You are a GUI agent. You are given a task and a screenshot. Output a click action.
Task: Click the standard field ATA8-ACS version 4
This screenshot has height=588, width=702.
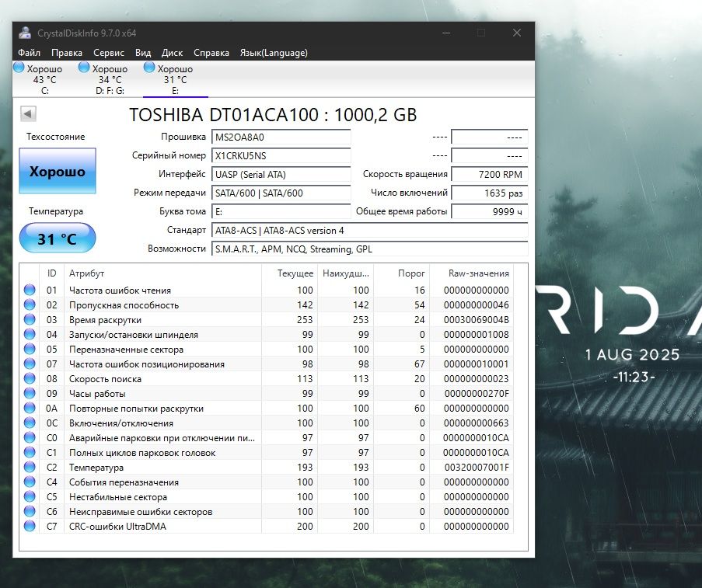point(370,231)
